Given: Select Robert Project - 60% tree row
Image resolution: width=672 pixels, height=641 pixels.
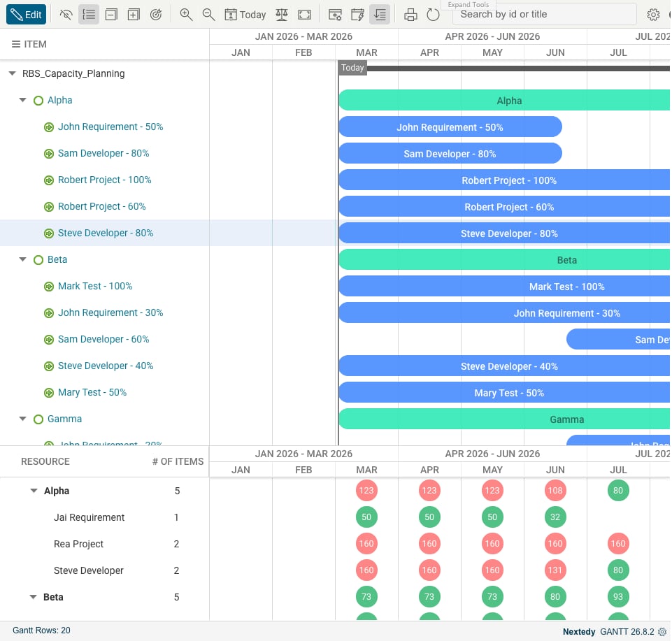Looking at the screenshot, I should [x=105, y=206].
